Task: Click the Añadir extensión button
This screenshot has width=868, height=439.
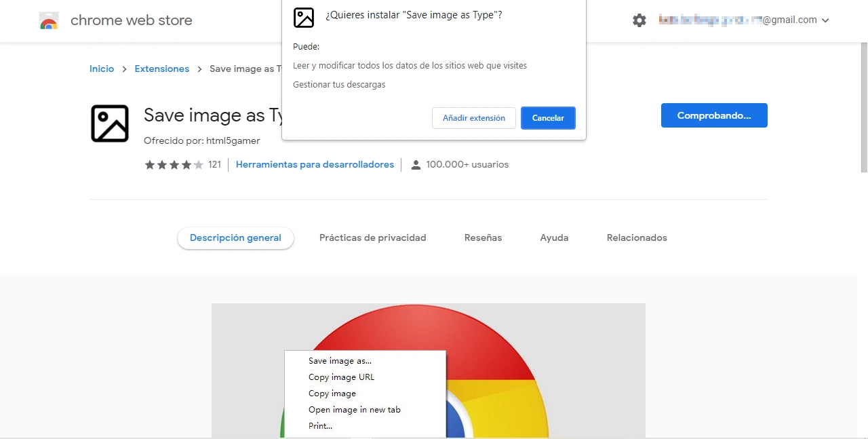Action: pos(474,118)
